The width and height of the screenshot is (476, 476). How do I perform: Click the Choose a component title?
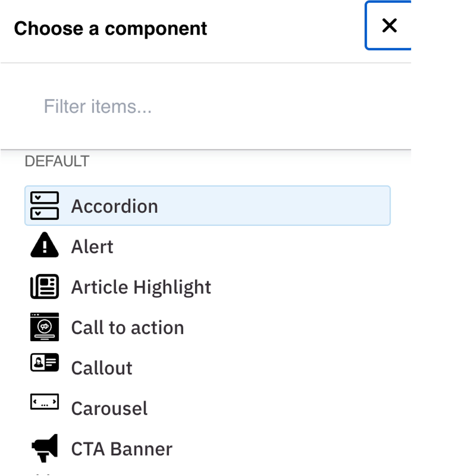[110, 29]
